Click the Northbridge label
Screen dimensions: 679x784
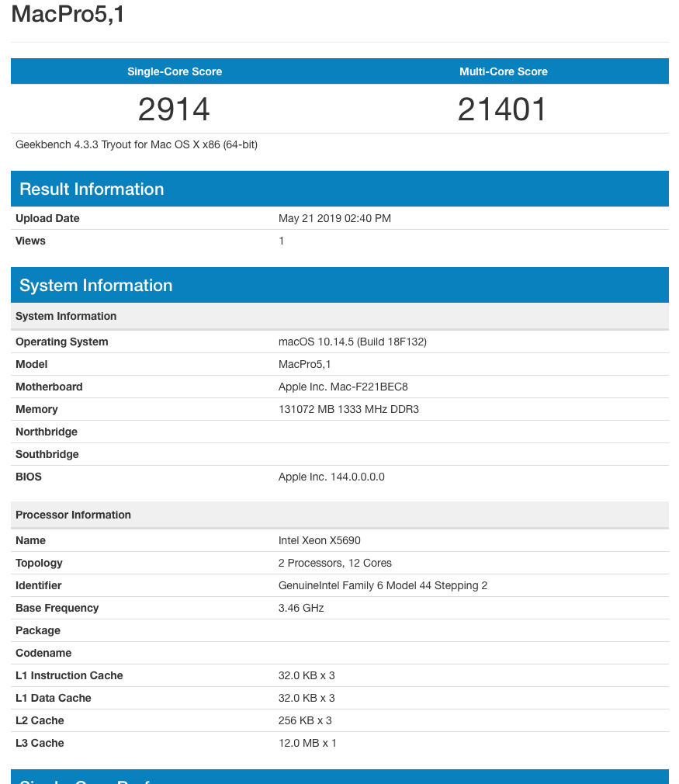(47, 432)
